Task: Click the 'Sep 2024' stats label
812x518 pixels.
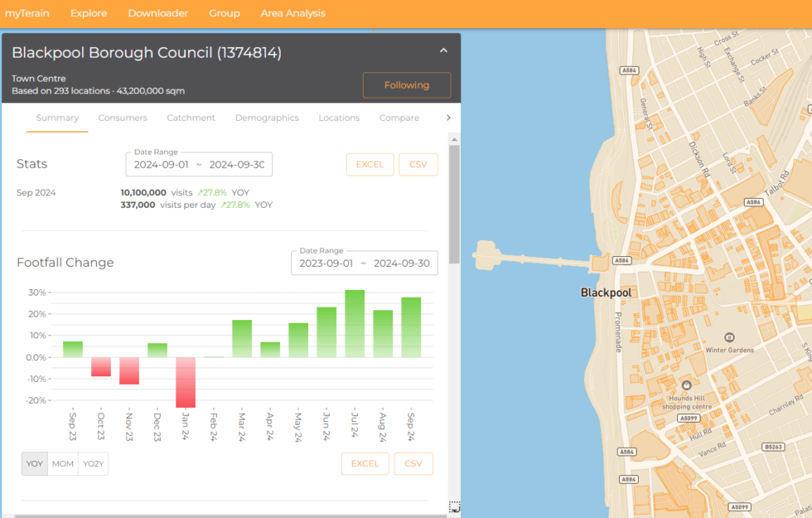Action: pos(36,192)
